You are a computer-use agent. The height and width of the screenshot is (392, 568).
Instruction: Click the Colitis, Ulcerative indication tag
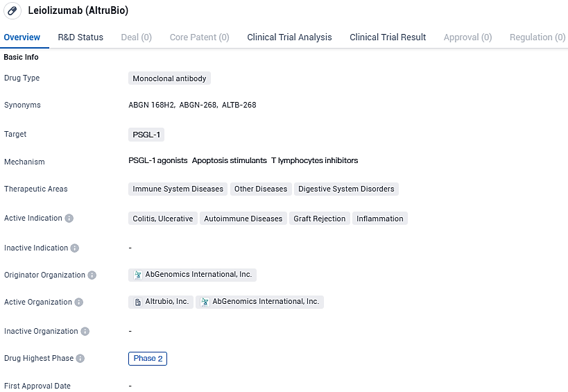click(x=163, y=219)
